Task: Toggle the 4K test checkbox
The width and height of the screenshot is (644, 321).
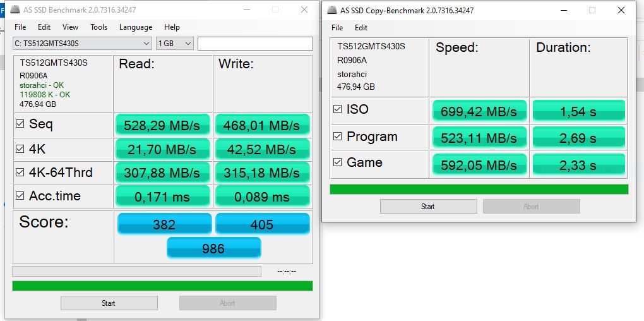Action: click(20, 148)
